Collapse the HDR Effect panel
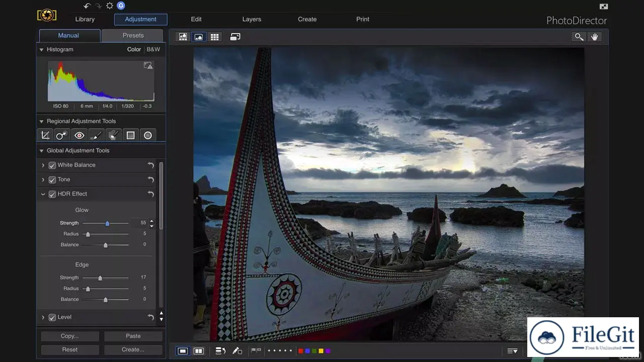The height and width of the screenshot is (362, 644). pos(43,194)
